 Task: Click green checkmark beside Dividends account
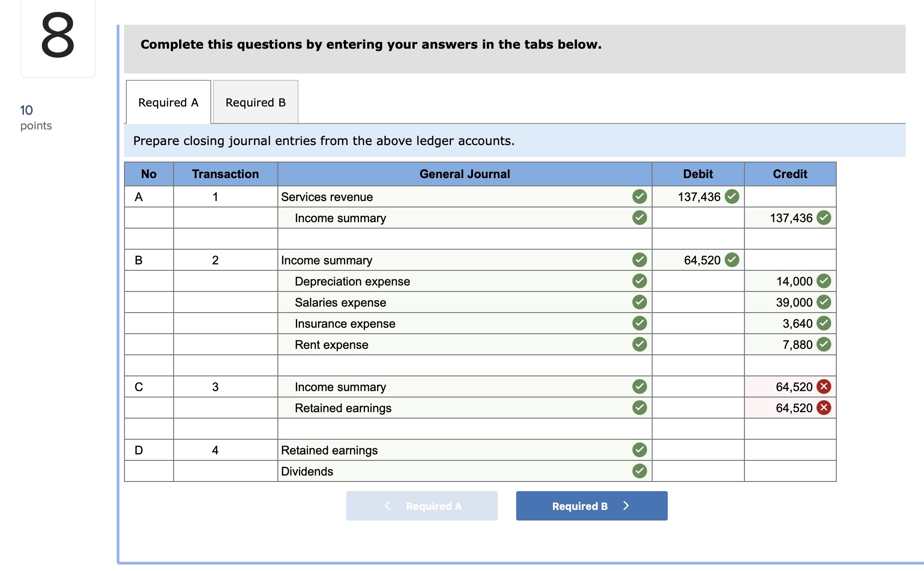[x=639, y=471]
